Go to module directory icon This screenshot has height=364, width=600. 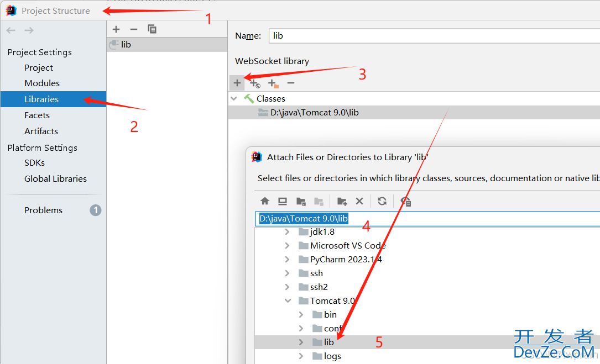(319, 201)
